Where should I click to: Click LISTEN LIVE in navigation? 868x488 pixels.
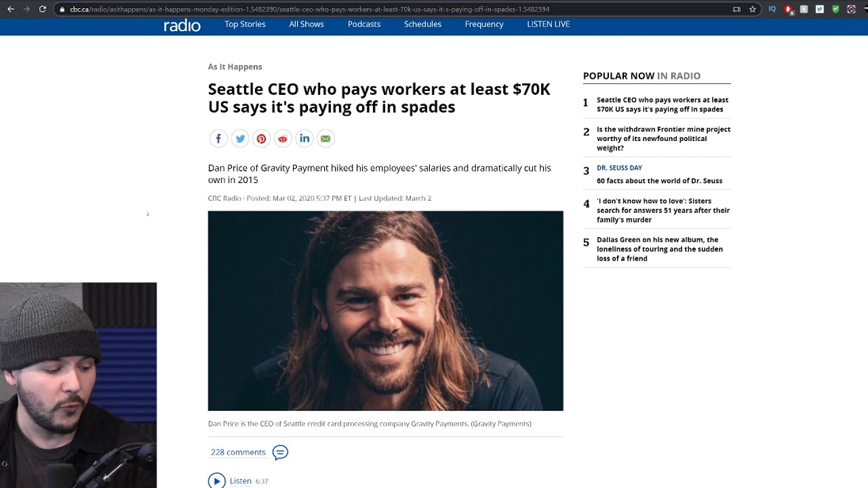click(x=549, y=24)
